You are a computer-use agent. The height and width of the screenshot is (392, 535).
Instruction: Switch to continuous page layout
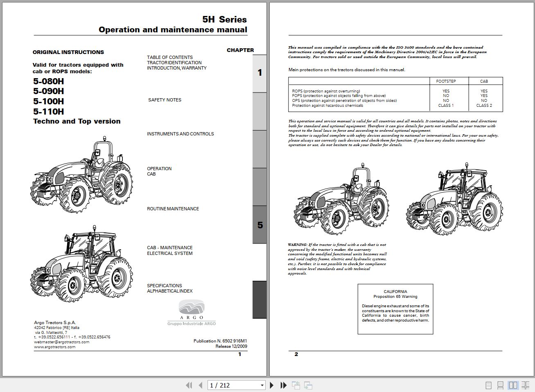[x=500, y=385]
